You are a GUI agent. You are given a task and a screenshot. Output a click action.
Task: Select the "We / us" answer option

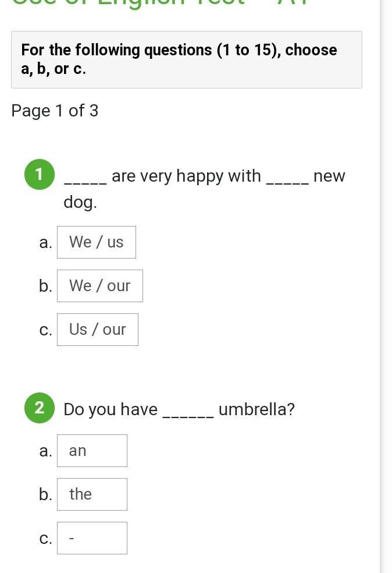[97, 242]
